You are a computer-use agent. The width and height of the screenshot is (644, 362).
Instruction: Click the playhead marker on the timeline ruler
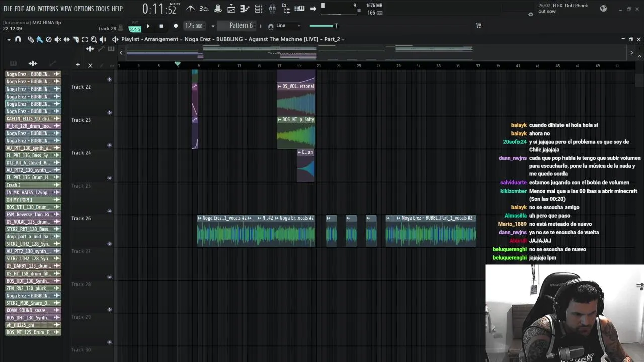pos(178,64)
